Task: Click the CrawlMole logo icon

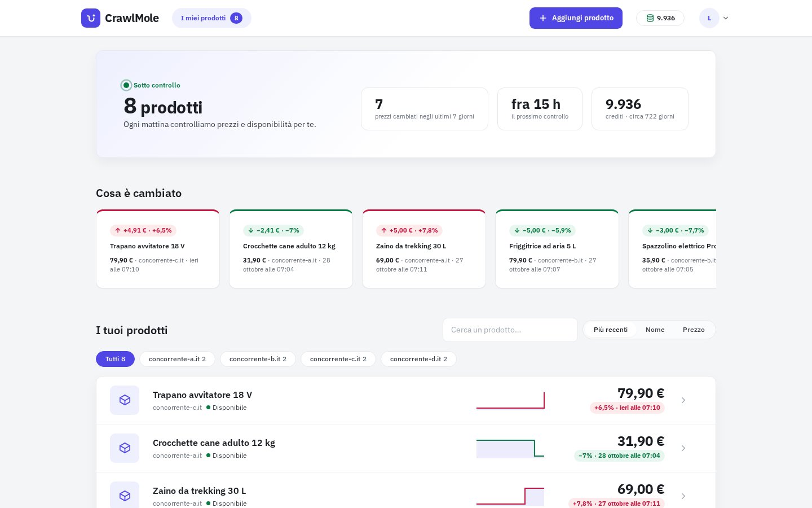Action: point(91,18)
